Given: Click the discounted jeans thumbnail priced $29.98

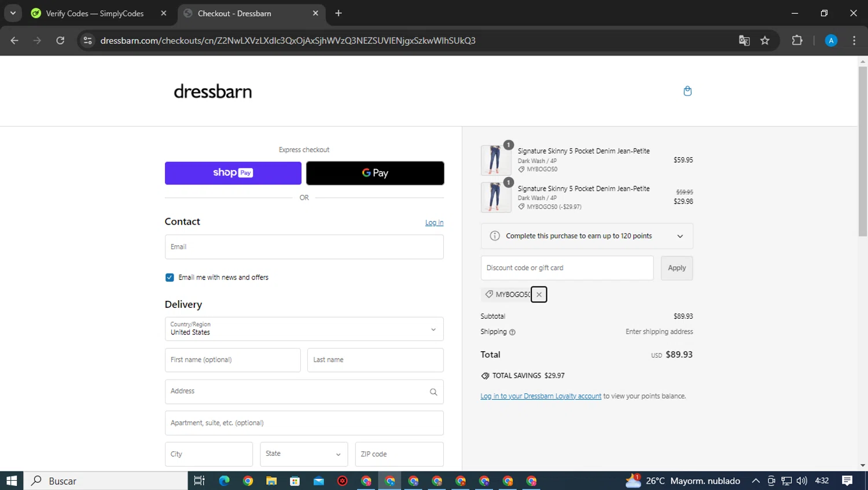Looking at the screenshot, I should pos(496,197).
